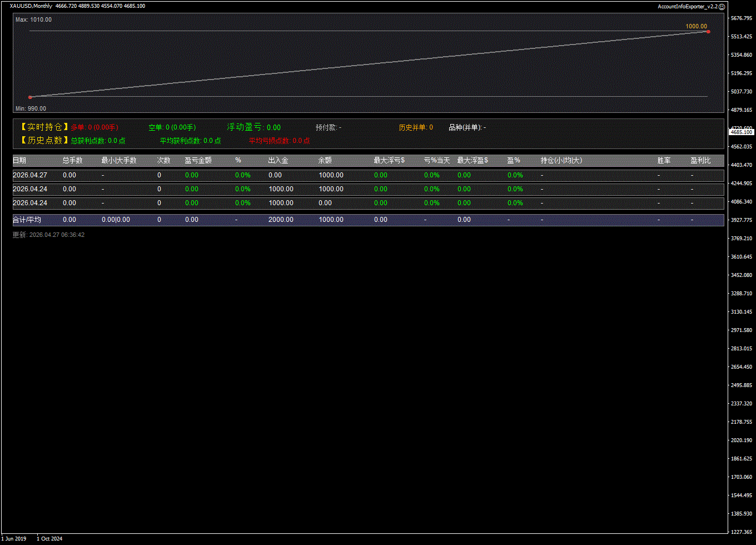756x545 pixels.
Task: Click the red end point of equity curve
Action: 708,32
